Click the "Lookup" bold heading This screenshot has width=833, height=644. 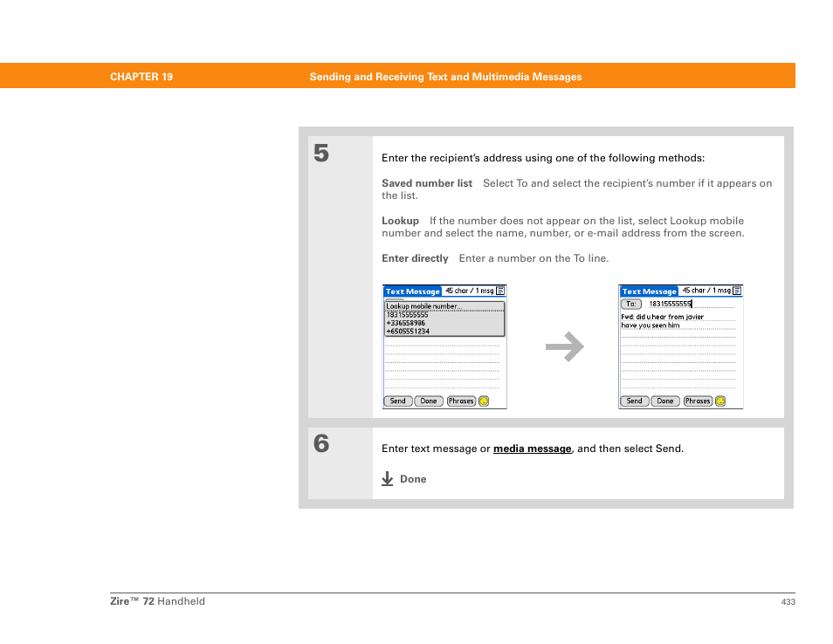point(400,221)
